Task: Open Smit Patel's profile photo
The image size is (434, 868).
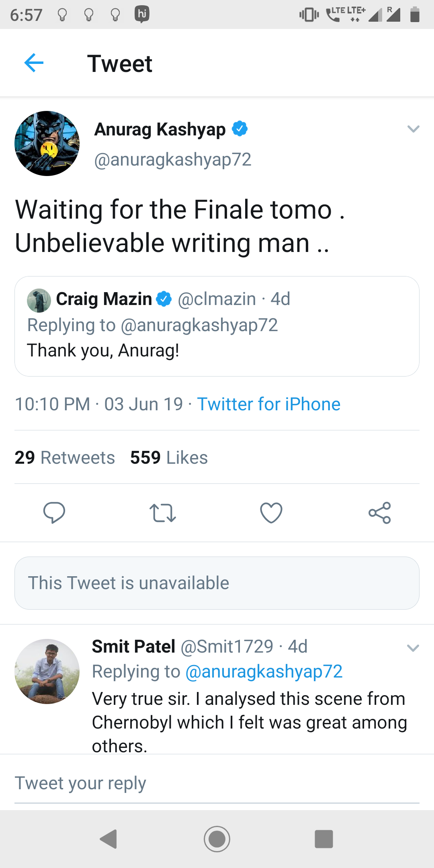Action: [x=47, y=671]
